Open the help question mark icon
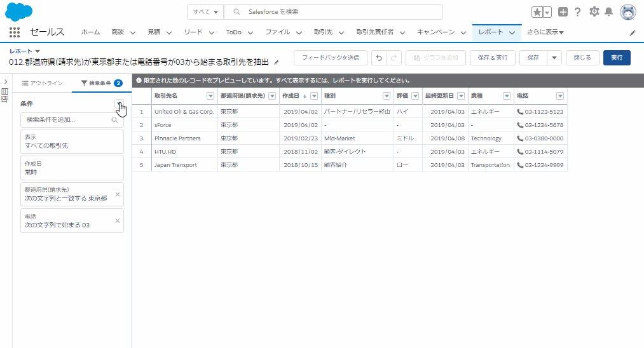The width and height of the screenshot is (644, 348). [577, 12]
